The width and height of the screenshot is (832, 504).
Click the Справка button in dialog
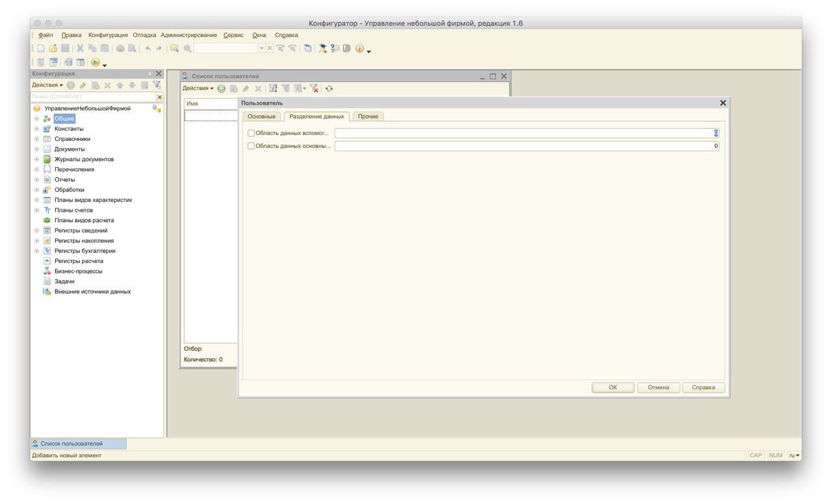coord(703,388)
